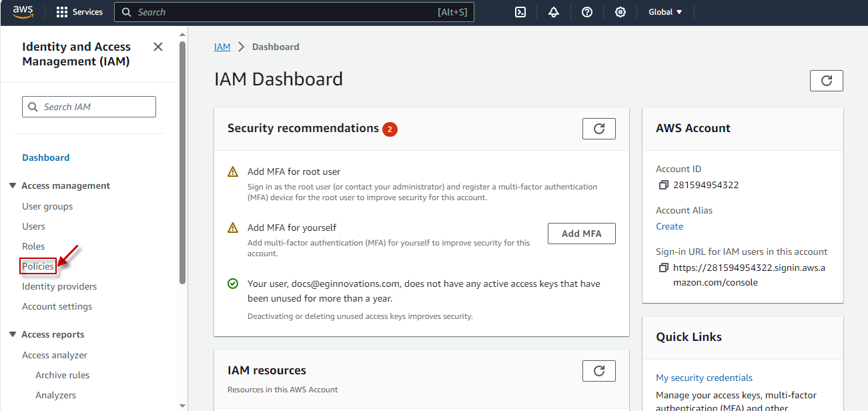Click the sidebar scroll down arrow
868x411 pixels.
click(183, 405)
